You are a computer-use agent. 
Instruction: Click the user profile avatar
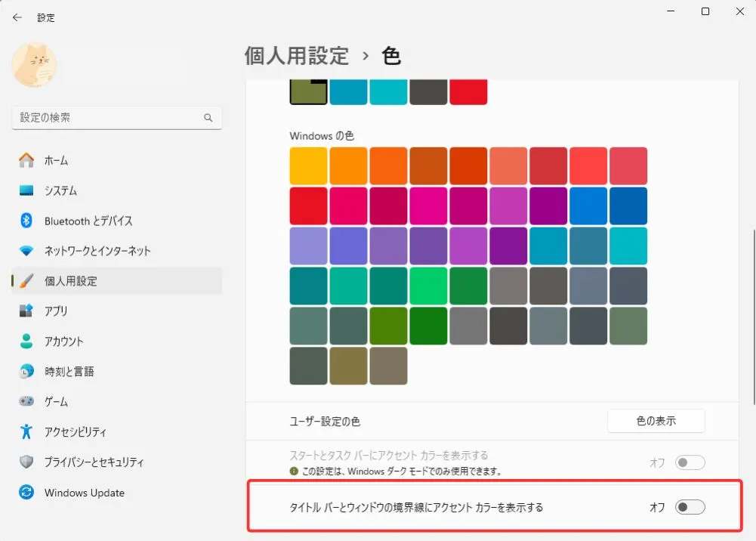click(x=34, y=65)
